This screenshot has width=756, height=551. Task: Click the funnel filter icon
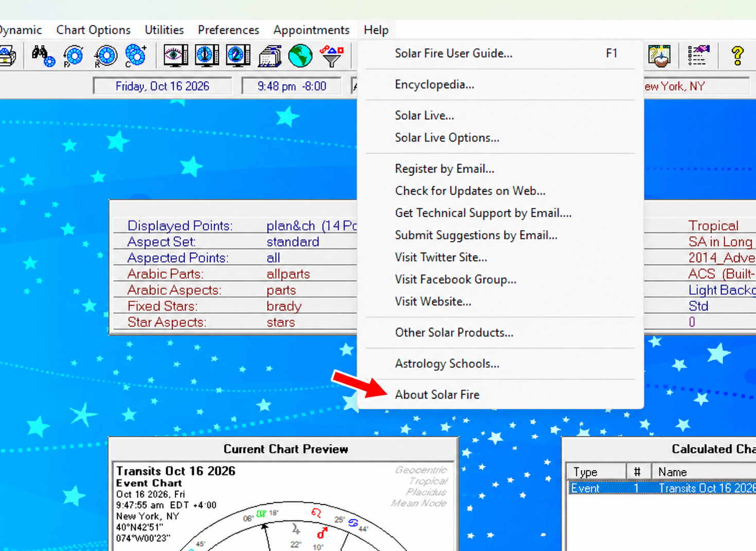click(x=332, y=56)
